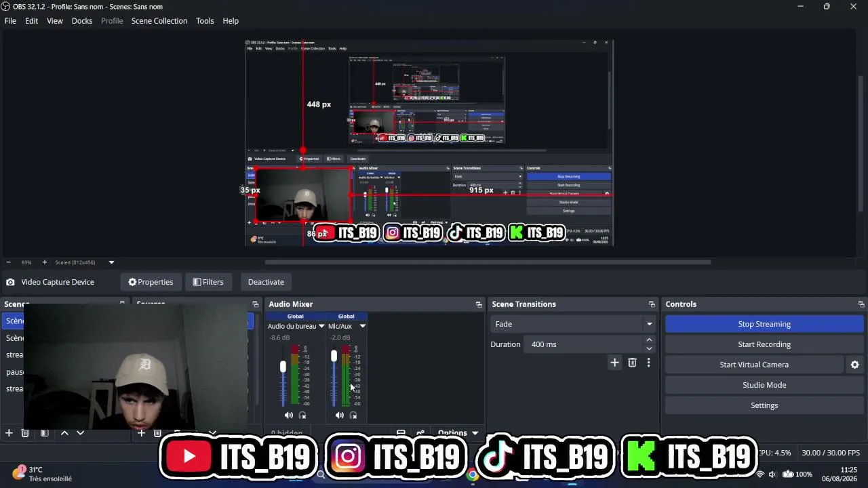Open the Audio du bureau channel dropdown
Screen dimensions: 868x488
[321, 326]
